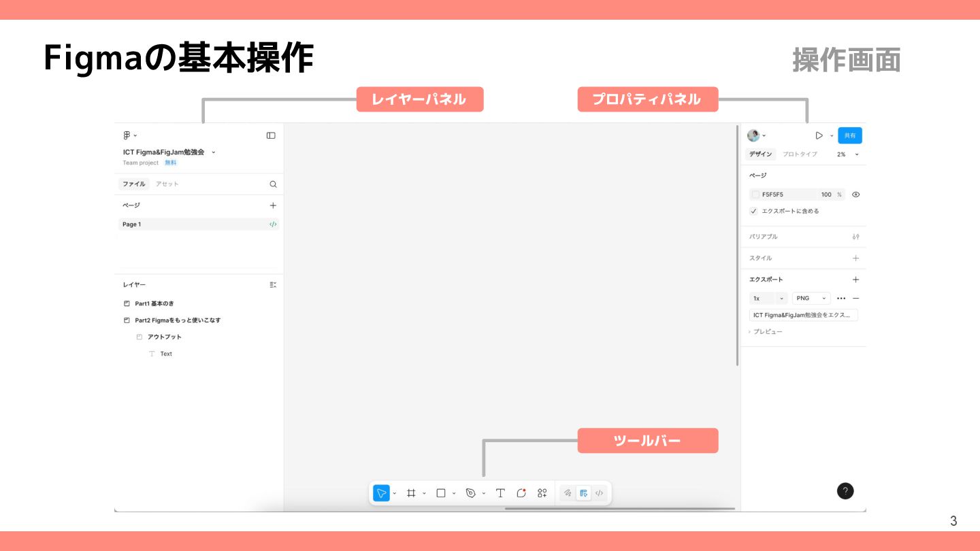This screenshot has width=980, height=551.
Task: Click the search magnifier in the left panel
Action: point(273,184)
